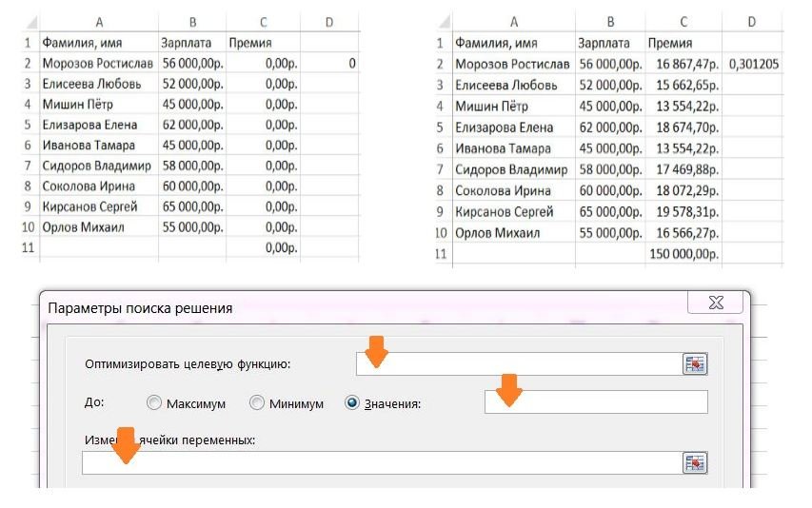Select the cell with 18 072,29р.
The height and width of the screenshot is (508, 812).
click(x=683, y=190)
